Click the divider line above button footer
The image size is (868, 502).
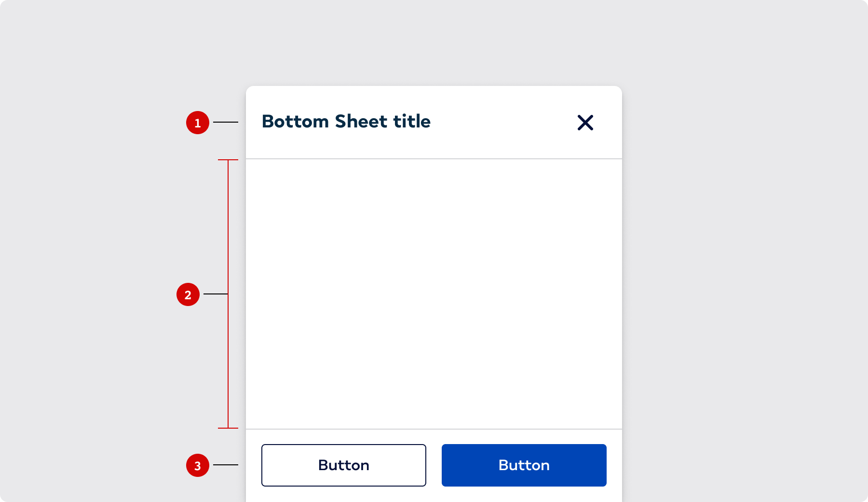point(434,429)
